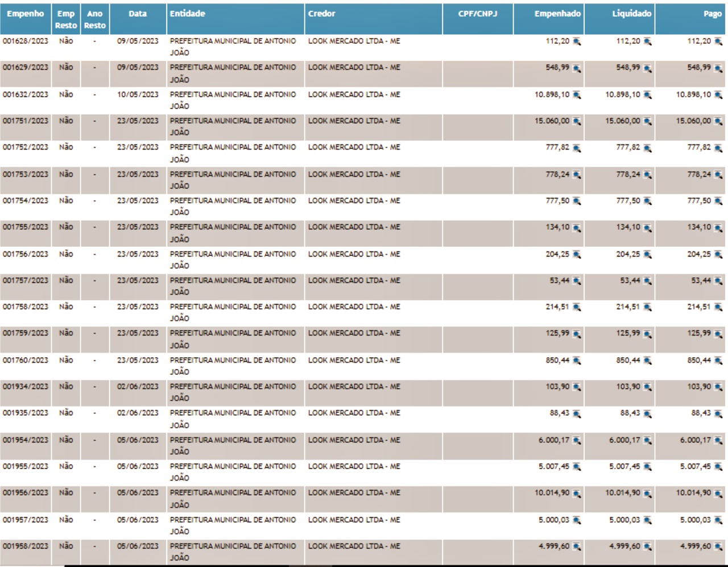Click magnifier next to Pago 15.060,00
This screenshot has height=567, width=728.
pos(718,121)
